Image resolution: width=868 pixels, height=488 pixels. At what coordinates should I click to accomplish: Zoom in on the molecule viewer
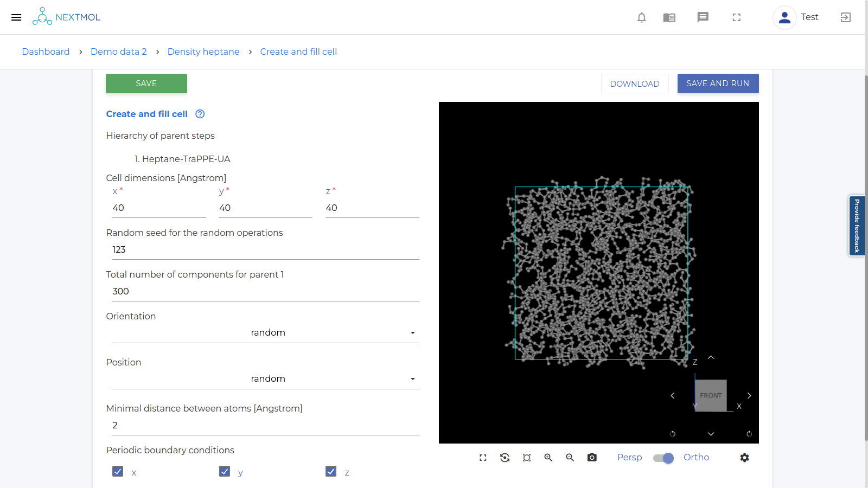point(548,458)
